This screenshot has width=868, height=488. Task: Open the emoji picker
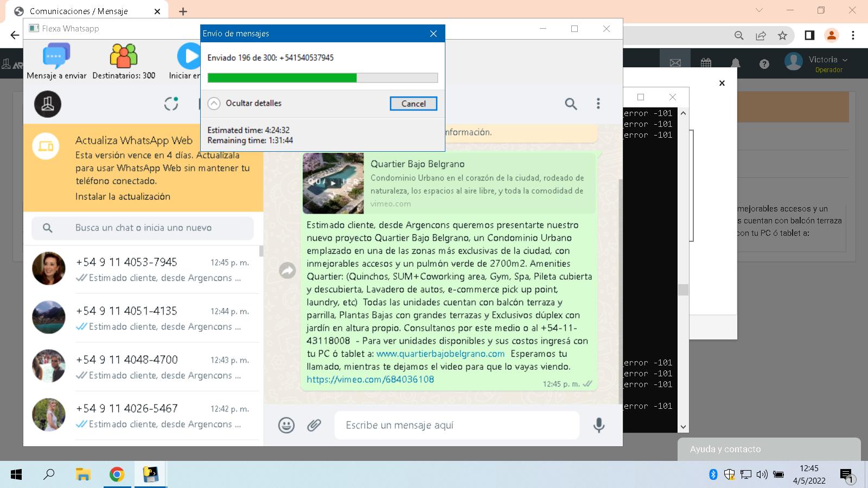[286, 425]
